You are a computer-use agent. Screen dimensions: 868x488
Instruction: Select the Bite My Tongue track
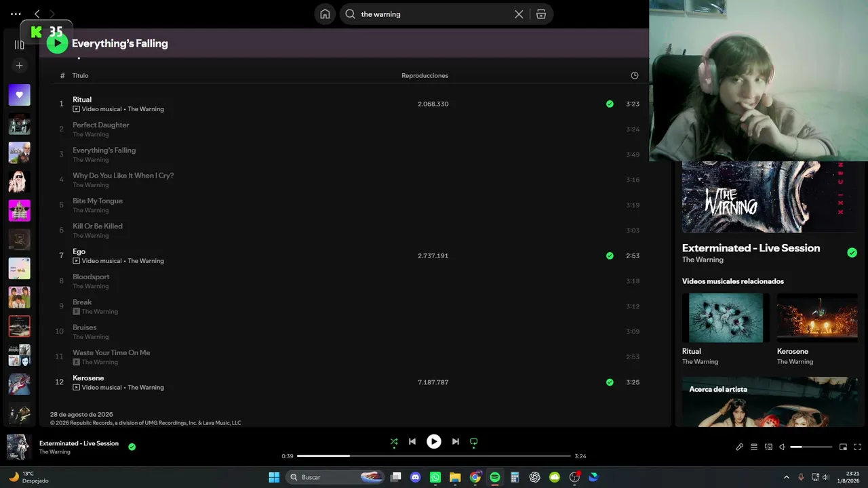pos(98,201)
